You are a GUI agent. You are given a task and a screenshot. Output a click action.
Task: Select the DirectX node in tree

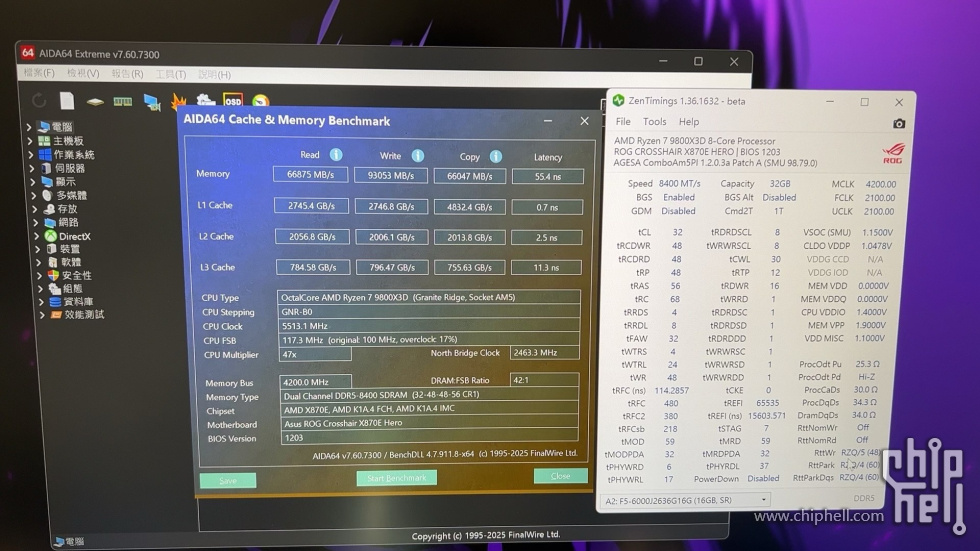(68, 236)
